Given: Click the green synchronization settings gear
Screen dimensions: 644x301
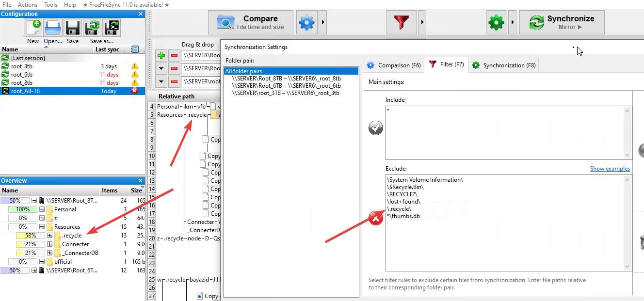Looking at the screenshot, I should tap(496, 22).
